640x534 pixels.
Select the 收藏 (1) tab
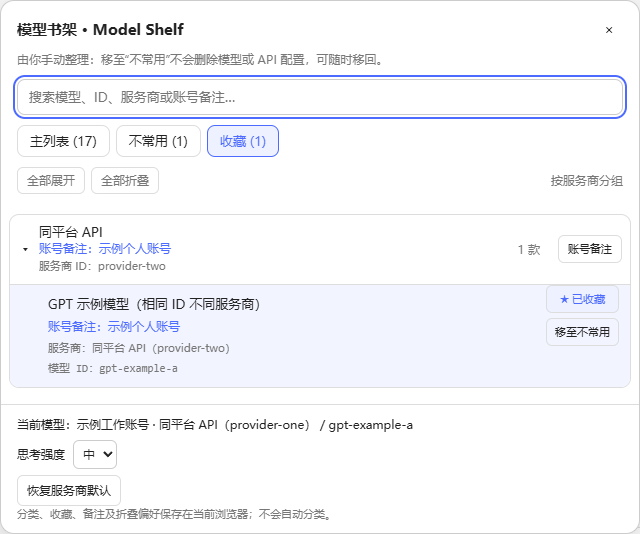tap(243, 141)
